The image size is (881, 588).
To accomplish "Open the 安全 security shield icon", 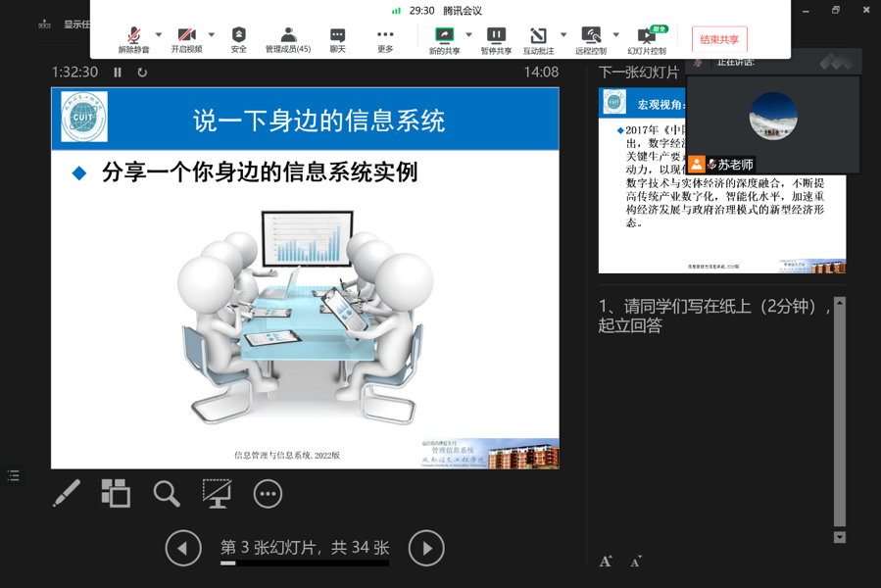I will (x=238, y=39).
